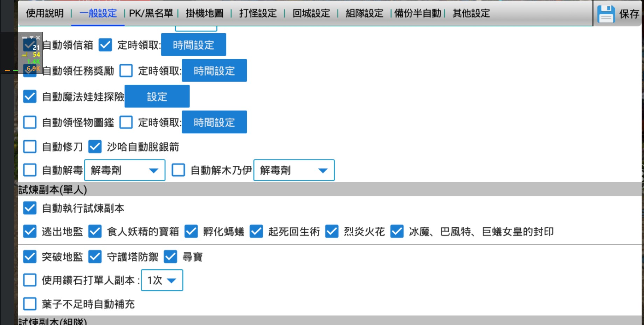Click 時間設定 button in 自動領任務獎勵 row

(x=214, y=71)
